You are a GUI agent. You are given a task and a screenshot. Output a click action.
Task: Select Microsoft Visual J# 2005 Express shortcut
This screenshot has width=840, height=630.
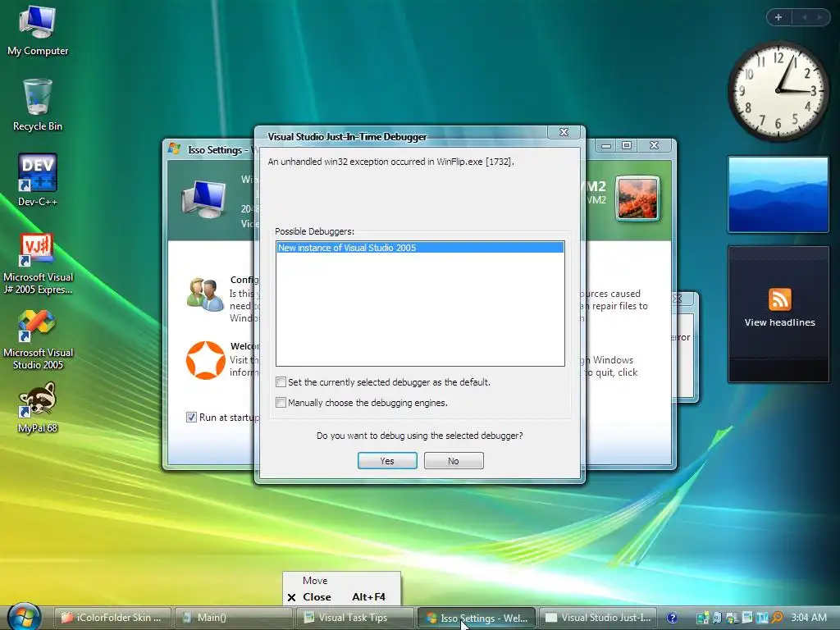[38, 263]
